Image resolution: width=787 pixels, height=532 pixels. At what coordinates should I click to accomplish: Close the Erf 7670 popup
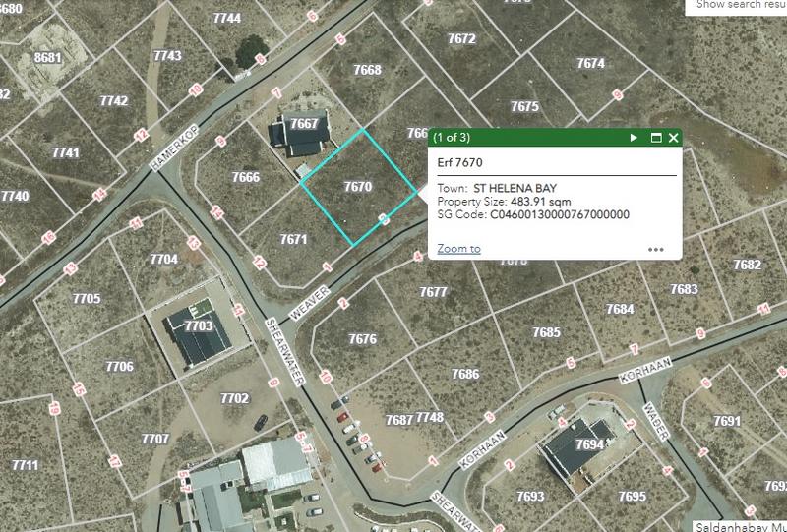674,138
